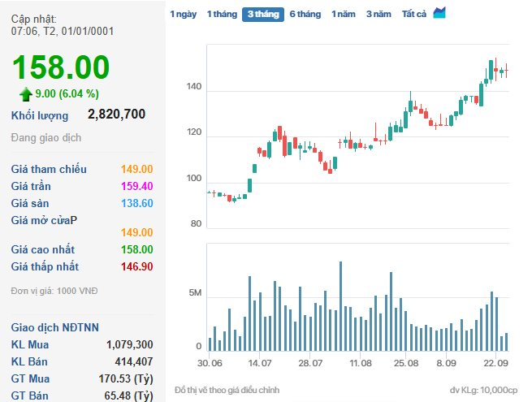532x402 pixels.
Task: Select the 3 năm time range
Action: 378,14
